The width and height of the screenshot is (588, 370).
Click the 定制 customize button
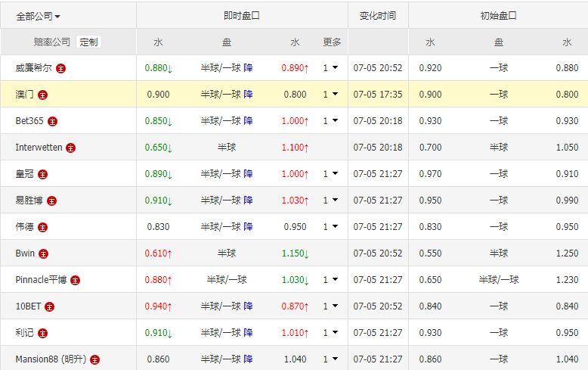tap(88, 42)
